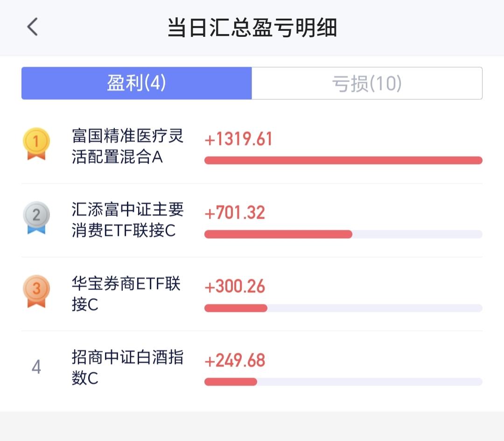Tap the bronze third-place medal icon

point(36,291)
